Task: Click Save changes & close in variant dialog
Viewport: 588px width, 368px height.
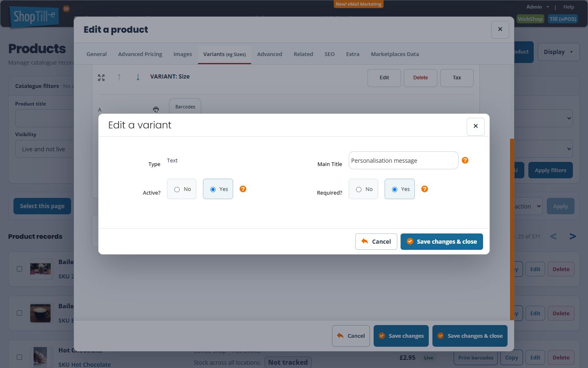Action: (x=442, y=242)
